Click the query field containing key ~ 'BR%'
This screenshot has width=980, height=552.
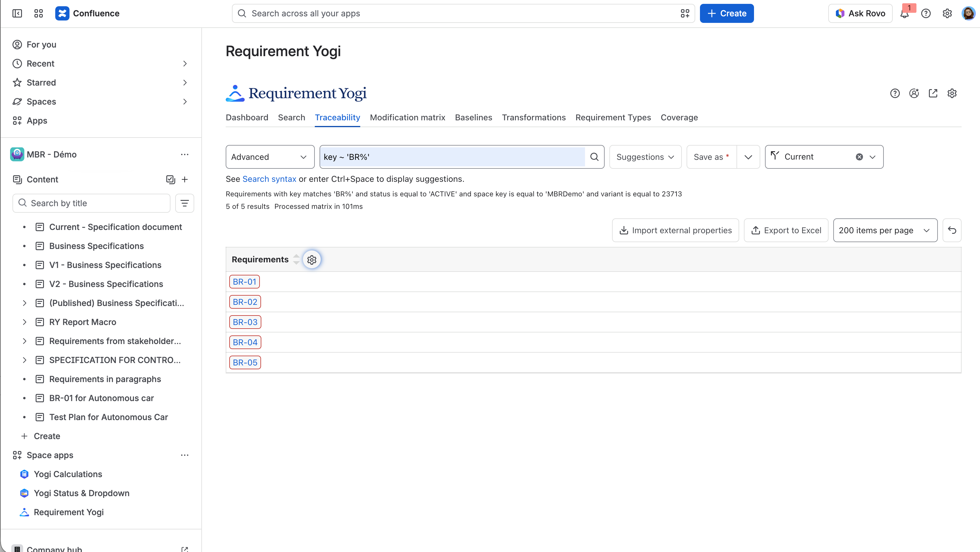452,157
